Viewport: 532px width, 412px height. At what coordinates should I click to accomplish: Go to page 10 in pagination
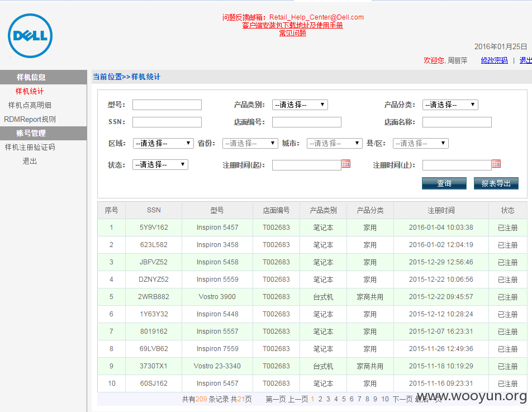click(384, 399)
